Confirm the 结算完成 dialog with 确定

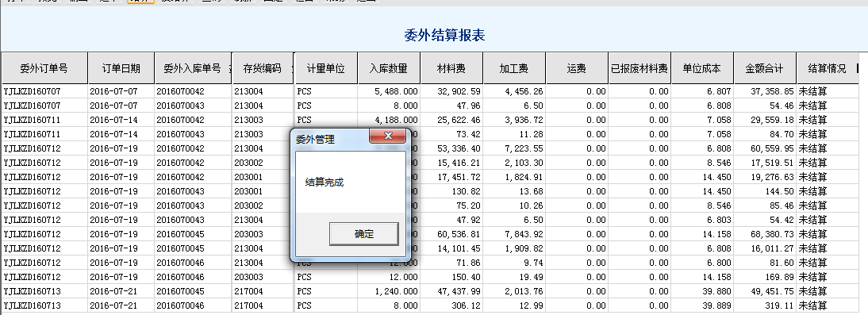click(363, 233)
